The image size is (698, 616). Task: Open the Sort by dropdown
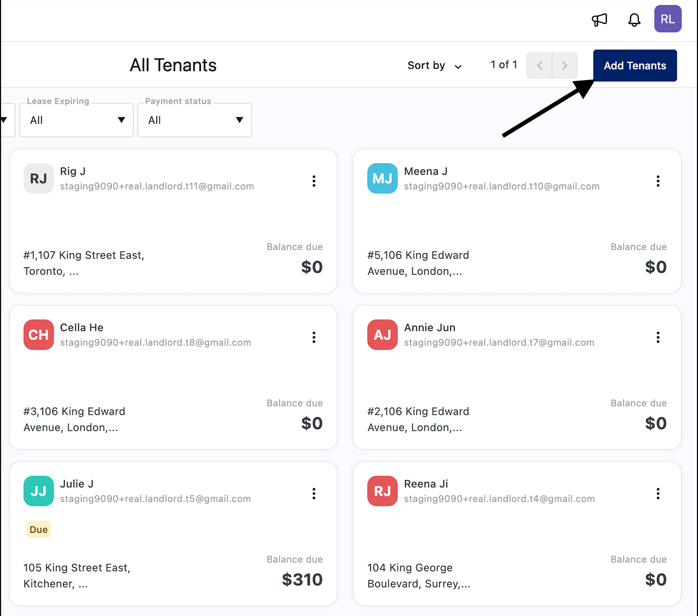(434, 65)
